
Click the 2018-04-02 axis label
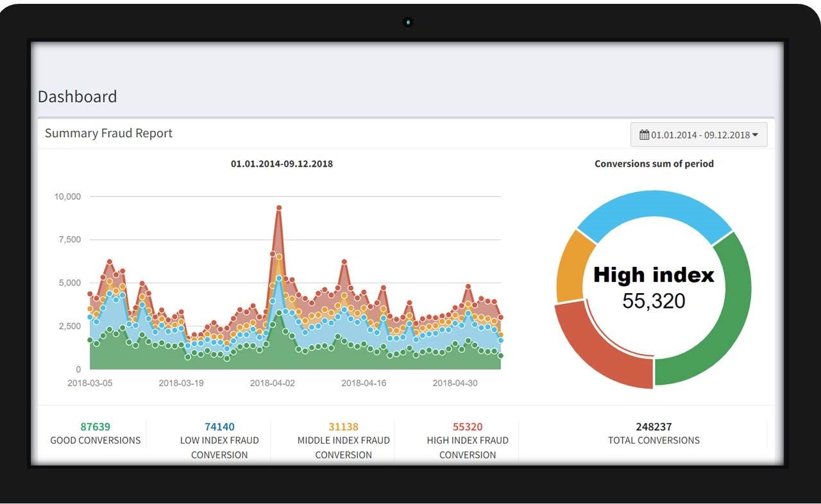click(273, 383)
